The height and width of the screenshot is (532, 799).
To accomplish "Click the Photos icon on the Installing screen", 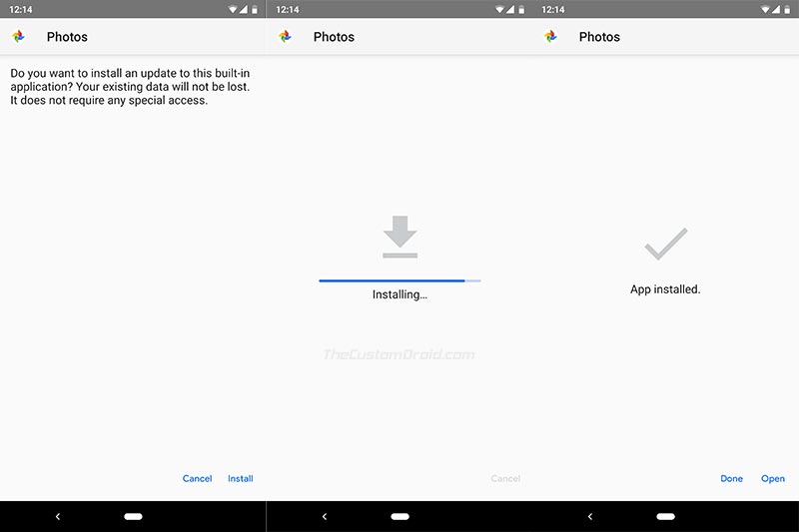I will [x=286, y=37].
